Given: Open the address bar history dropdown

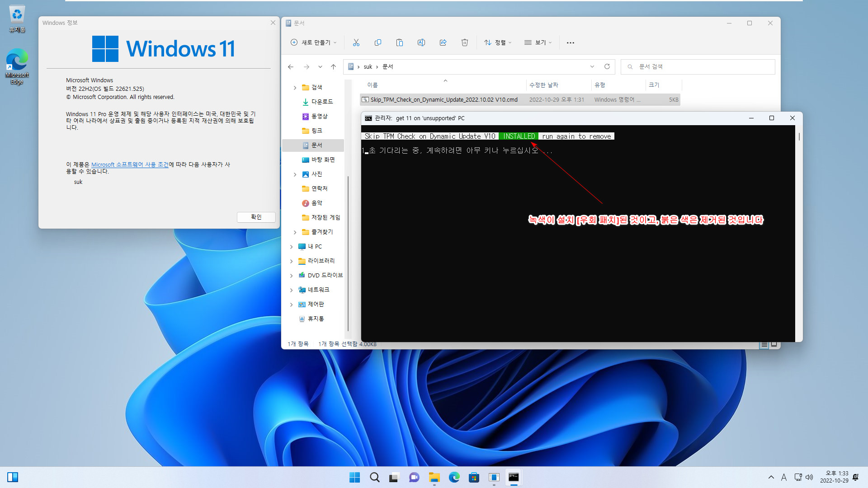Looking at the screenshot, I should pos(592,66).
